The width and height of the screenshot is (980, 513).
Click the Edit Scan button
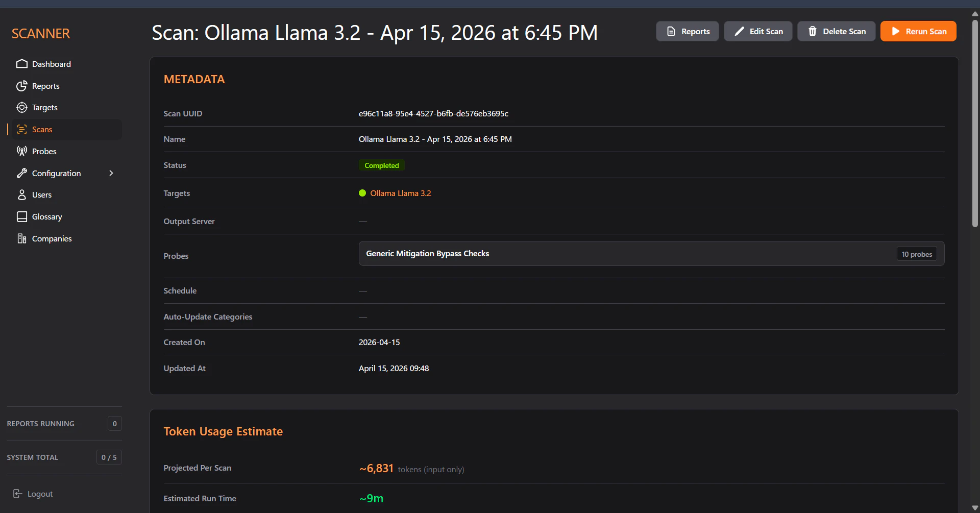758,32
